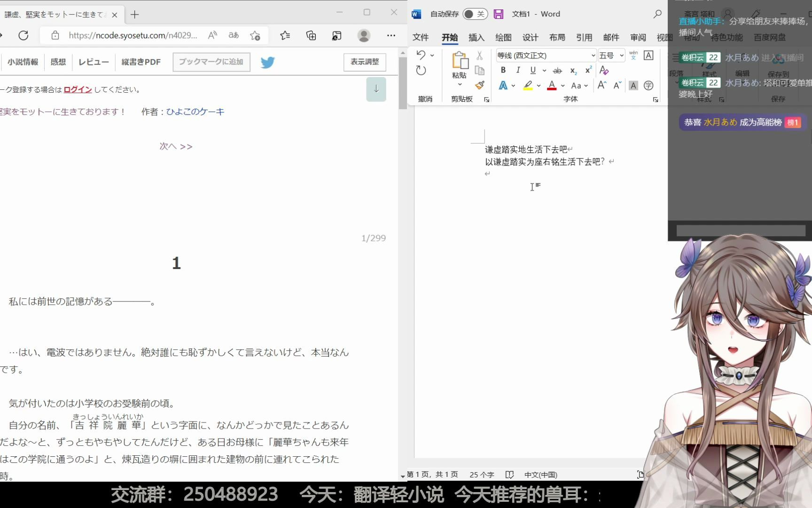This screenshot has height=508, width=812.
Task: Click the 表示調整 button
Action: pos(365,62)
